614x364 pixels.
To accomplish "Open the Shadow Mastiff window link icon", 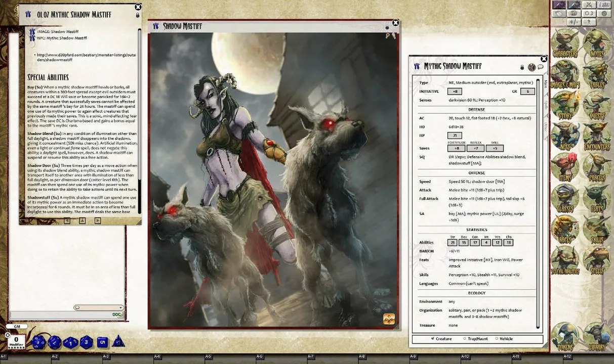I will [x=156, y=26].
